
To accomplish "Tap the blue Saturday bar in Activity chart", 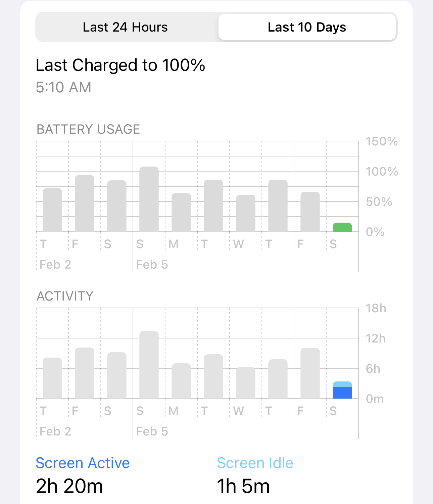I will pos(342,391).
